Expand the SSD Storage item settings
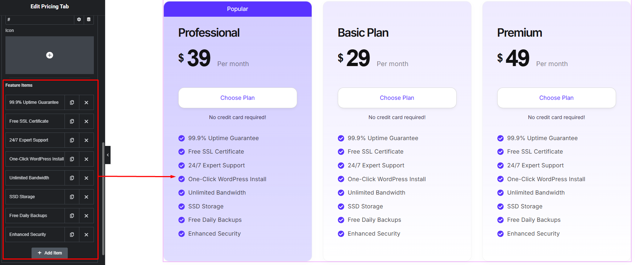Image resolution: width=644 pixels, height=265 pixels. pos(35,197)
